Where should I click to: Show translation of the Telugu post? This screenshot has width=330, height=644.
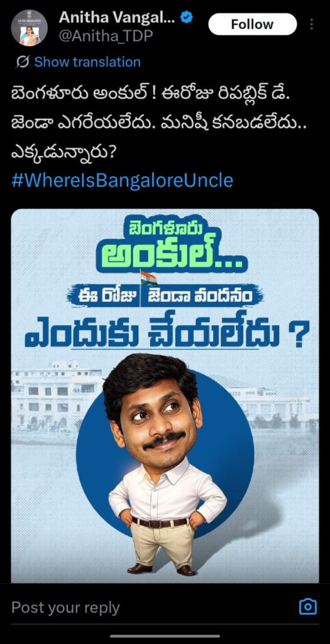(87, 62)
